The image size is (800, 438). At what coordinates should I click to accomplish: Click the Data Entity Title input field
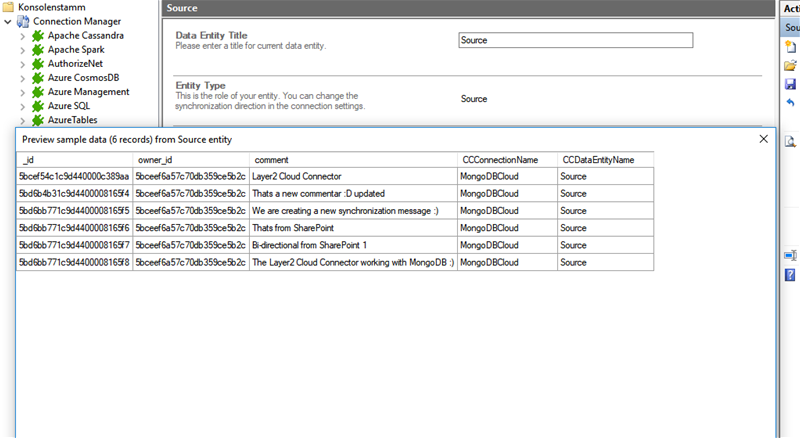click(x=575, y=41)
